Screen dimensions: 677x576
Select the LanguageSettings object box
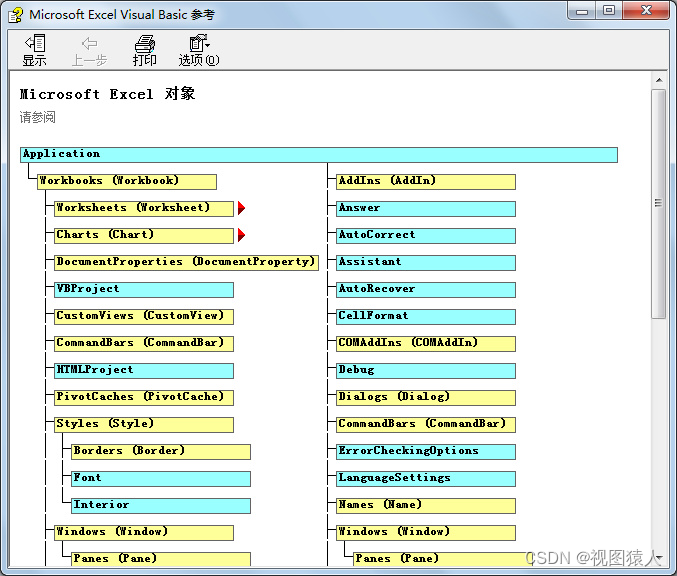tap(426, 479)
